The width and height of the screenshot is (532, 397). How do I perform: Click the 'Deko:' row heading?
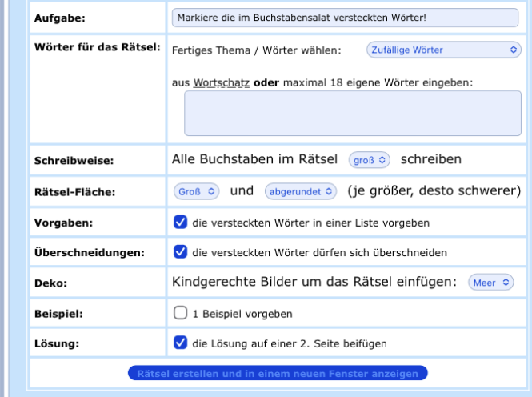click(50, 283)
